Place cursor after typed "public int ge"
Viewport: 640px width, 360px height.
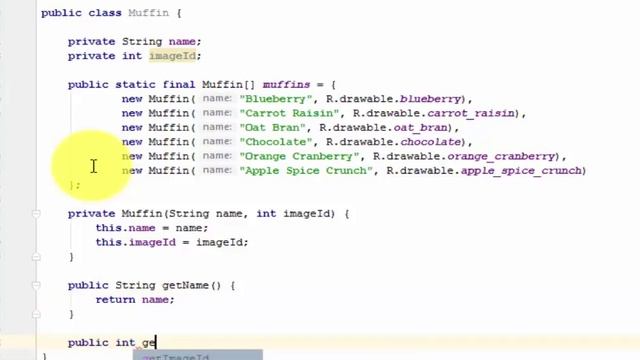156,342
